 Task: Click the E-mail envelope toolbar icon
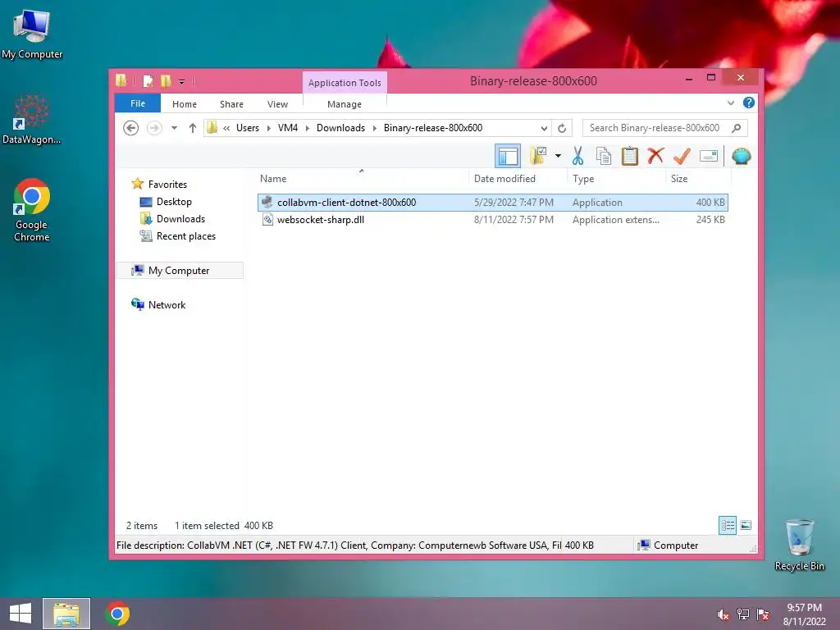[x=708, y=157]
